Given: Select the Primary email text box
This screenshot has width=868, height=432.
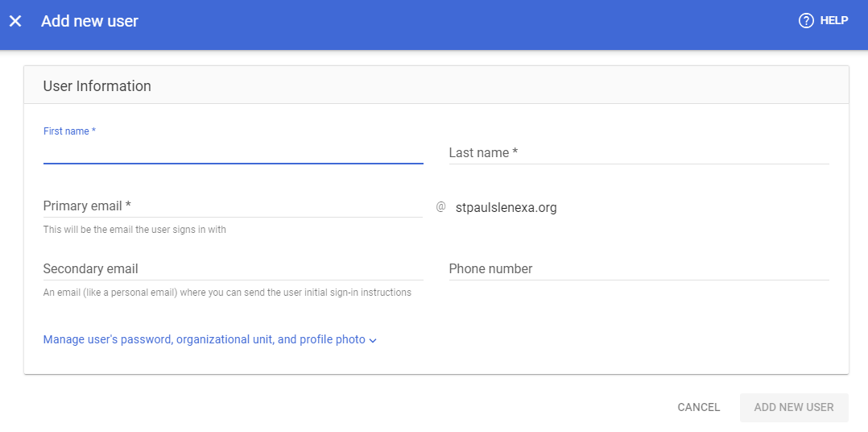Looking at the screenshot, I should click(x=233, y=206).
